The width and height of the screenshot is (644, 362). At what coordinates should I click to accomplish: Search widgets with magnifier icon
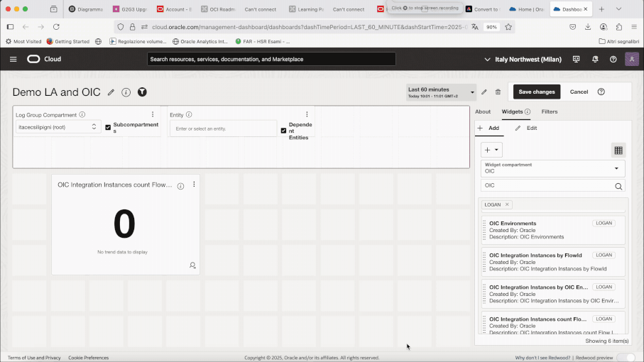[618, 187]
